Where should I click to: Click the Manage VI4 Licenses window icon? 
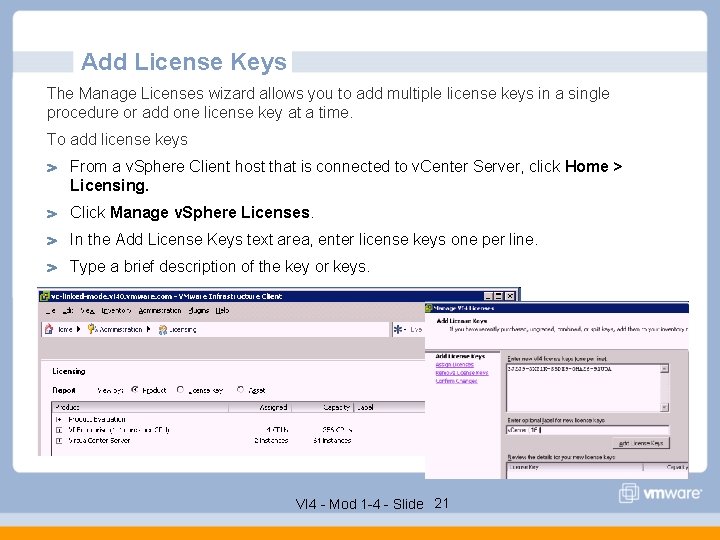(429, 308)
